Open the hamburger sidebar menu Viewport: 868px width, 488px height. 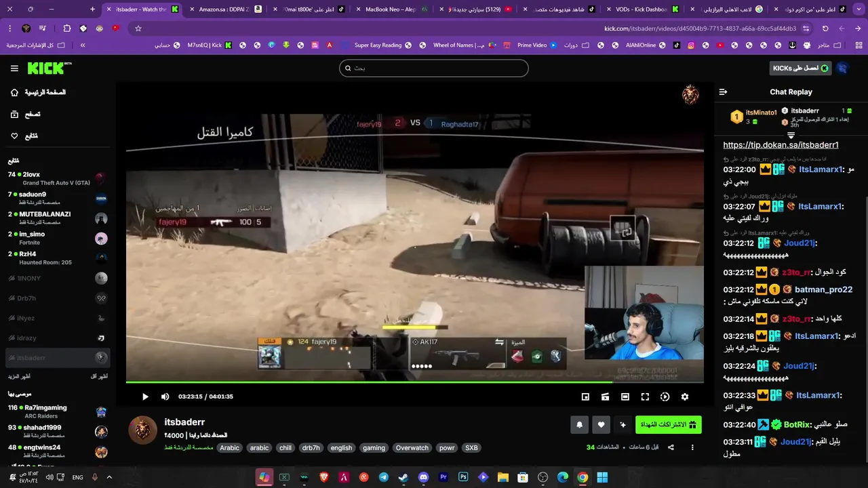[14, 68]
